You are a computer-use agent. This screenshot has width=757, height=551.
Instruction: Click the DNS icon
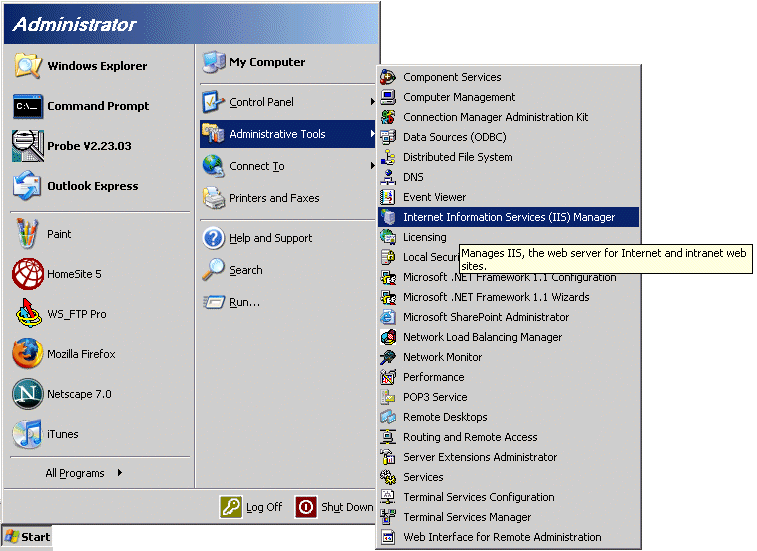point(388,177)
